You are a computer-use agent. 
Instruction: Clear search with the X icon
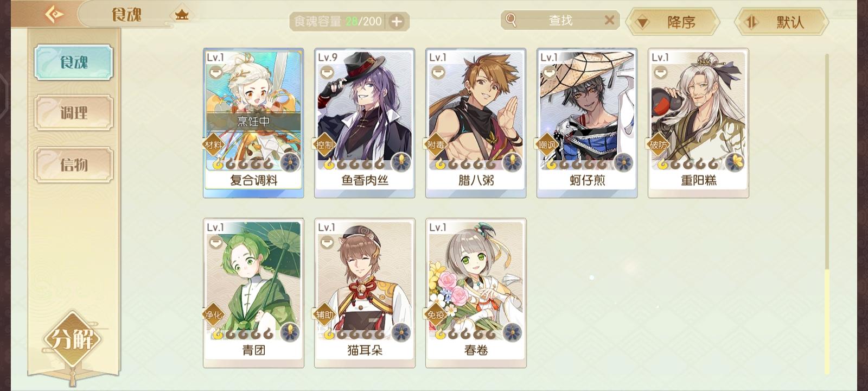[609, 20]
